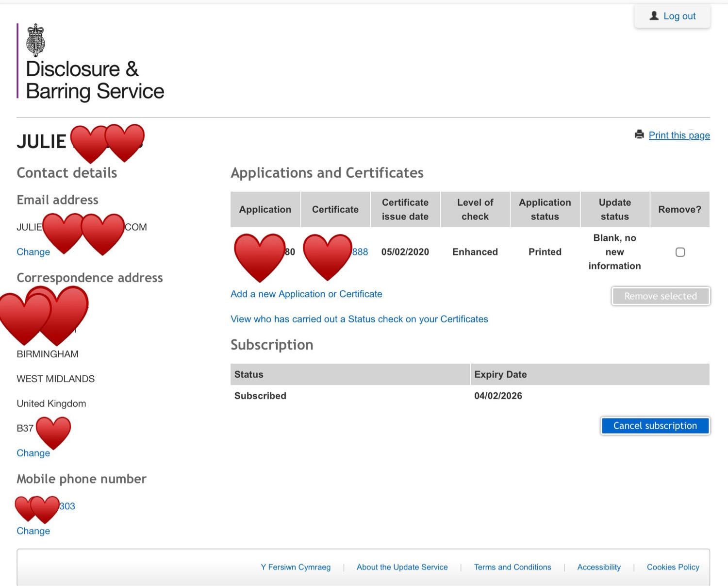Open the Terms and Conditions link

512,567
